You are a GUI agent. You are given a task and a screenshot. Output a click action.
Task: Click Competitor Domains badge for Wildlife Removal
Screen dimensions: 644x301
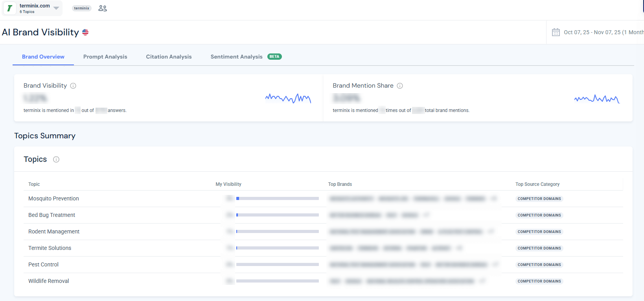point(539,281)
